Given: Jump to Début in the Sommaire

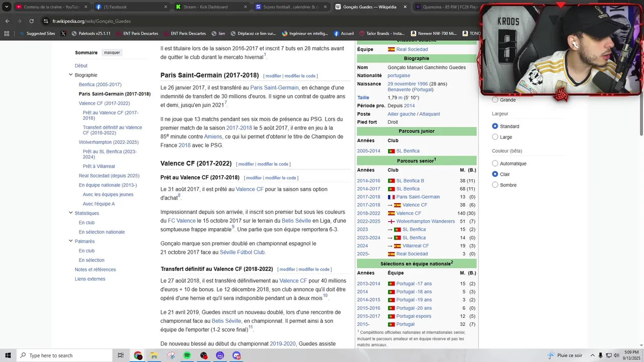Looking at the screenshot, I should pyautogui.click(x=81, y=66).
